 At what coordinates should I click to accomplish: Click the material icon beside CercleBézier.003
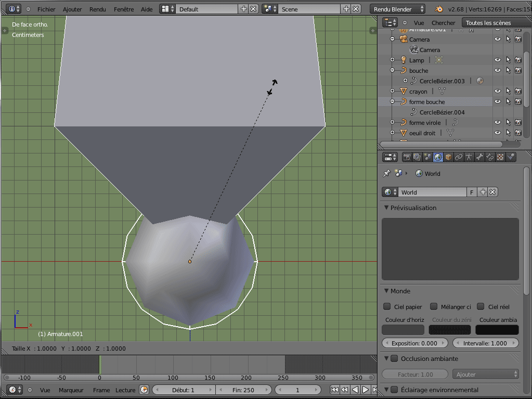(480, 81)
